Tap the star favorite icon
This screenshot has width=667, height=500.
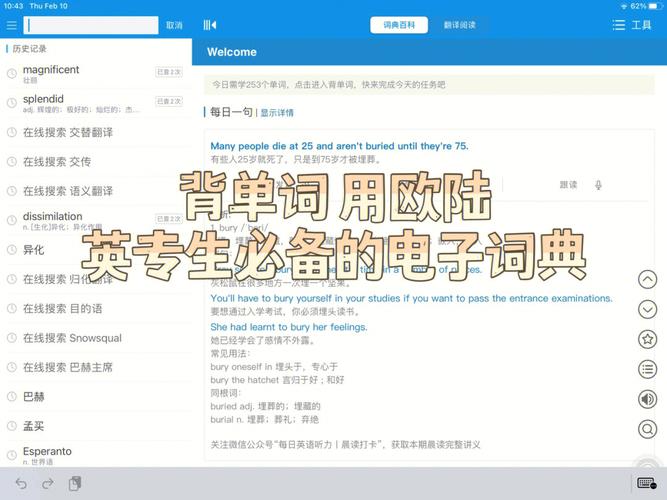[x=647, y=340]
